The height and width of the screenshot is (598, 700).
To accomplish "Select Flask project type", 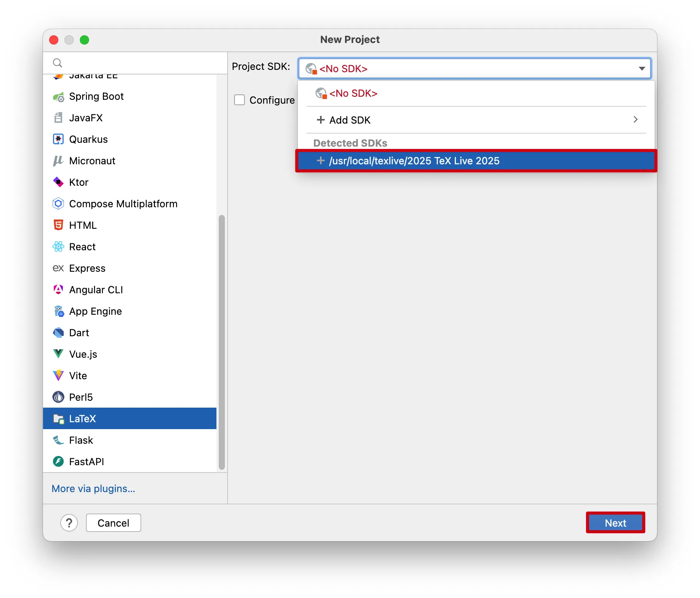I will click(130, 440).
